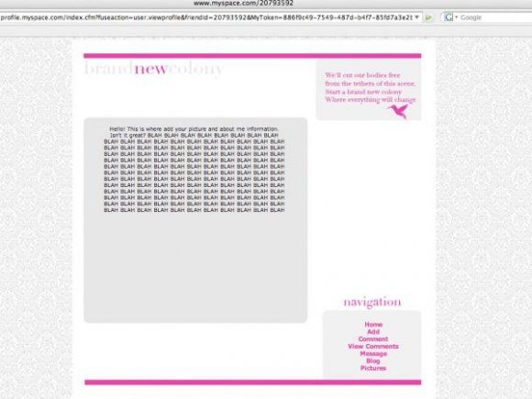Open the Comment navigation link
Image resolution: width=532 pixels, height=399 pixels.
coord(373,339)
